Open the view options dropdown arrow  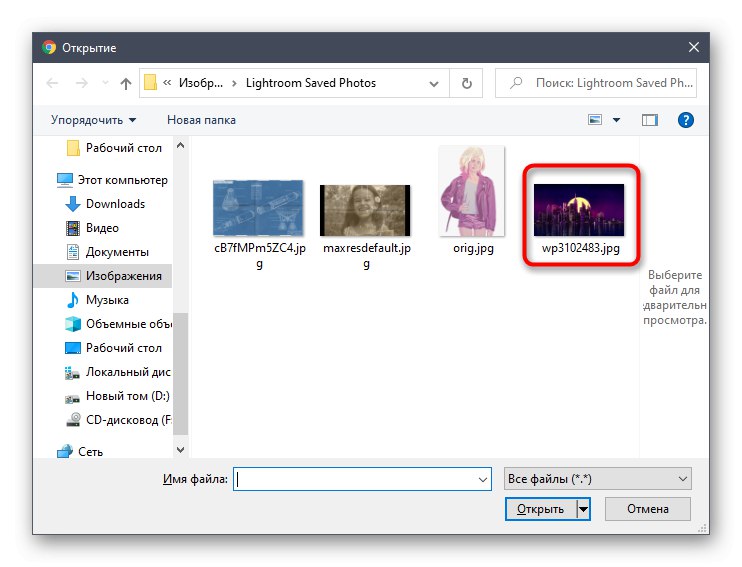(616, 120)
